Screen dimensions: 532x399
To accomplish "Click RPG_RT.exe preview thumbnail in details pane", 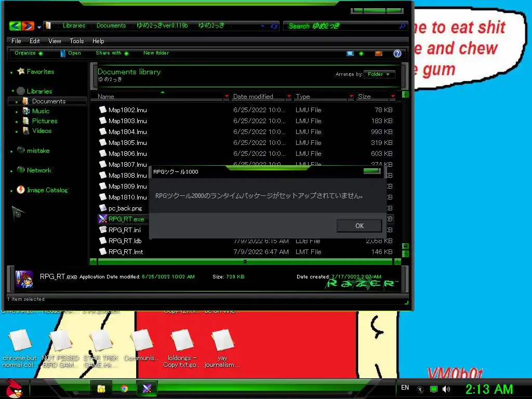I will [24, 279].
